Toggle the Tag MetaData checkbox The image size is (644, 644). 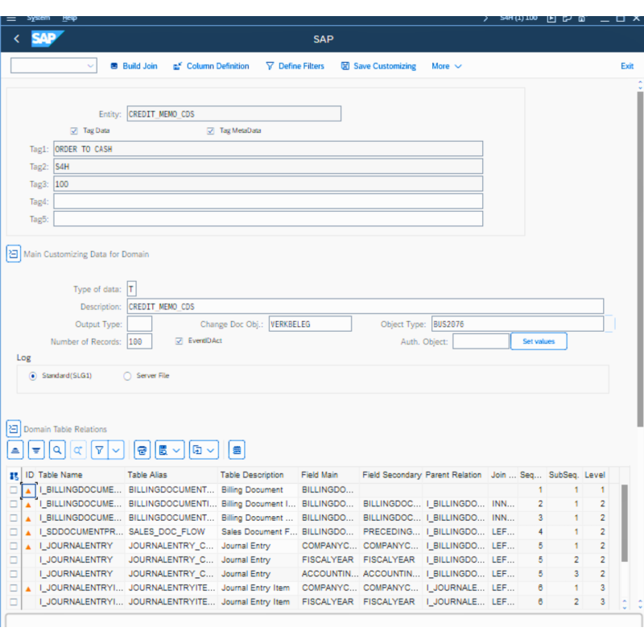(211, 130)
